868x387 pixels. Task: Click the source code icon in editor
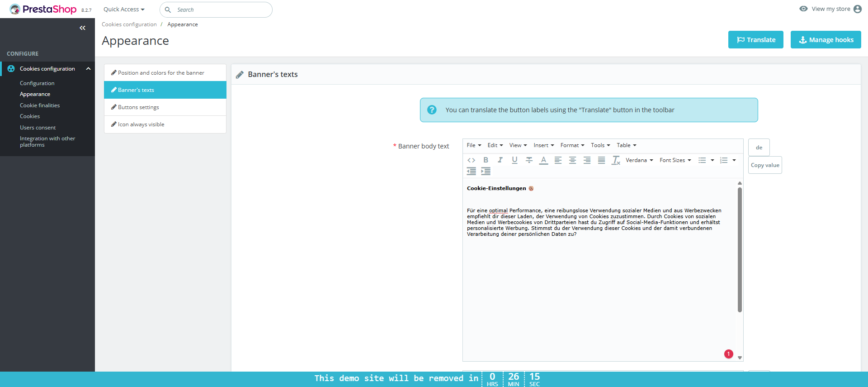(x=471, y=160)
